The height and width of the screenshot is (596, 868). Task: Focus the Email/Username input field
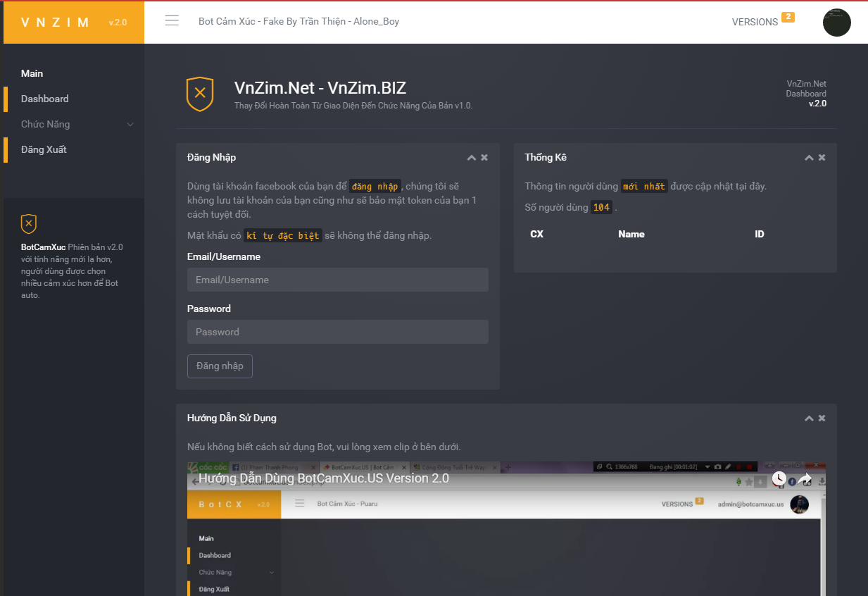[338, 280]
